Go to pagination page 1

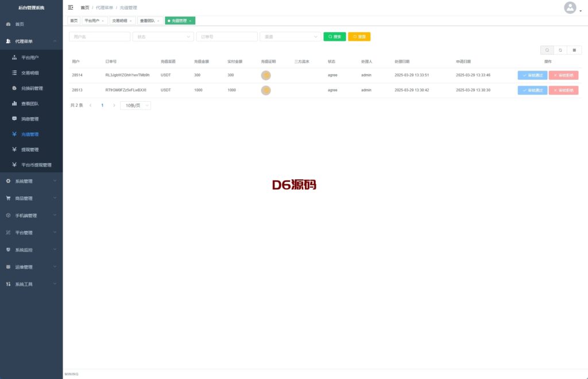click(x=102, y=105)
